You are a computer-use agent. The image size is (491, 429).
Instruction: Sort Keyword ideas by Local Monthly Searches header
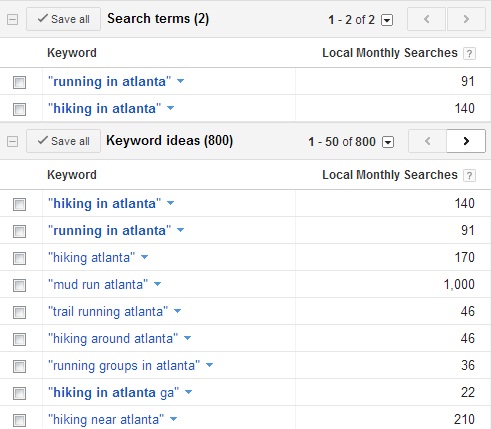click(x=390, y=175)
